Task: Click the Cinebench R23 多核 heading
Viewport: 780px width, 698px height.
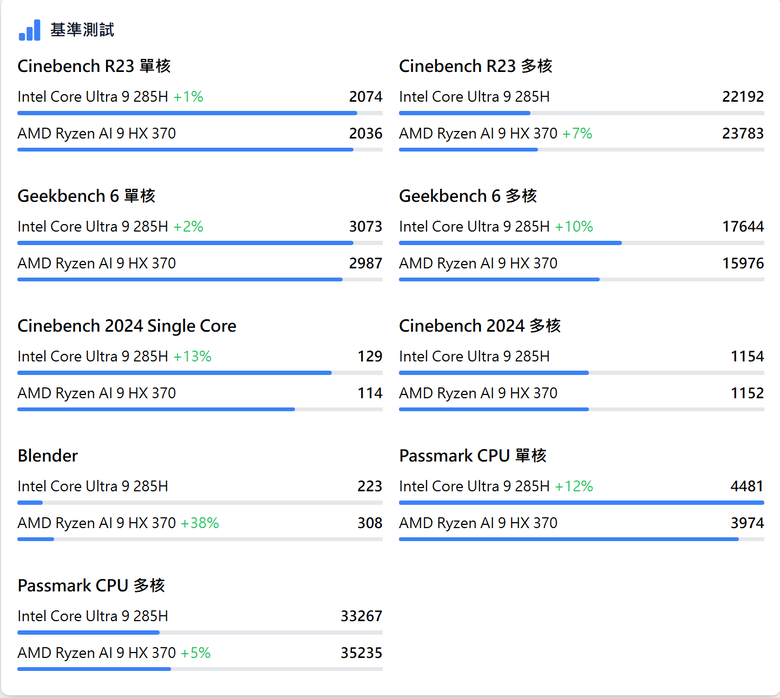Action: pyautogui.click(x=476, y=66)
